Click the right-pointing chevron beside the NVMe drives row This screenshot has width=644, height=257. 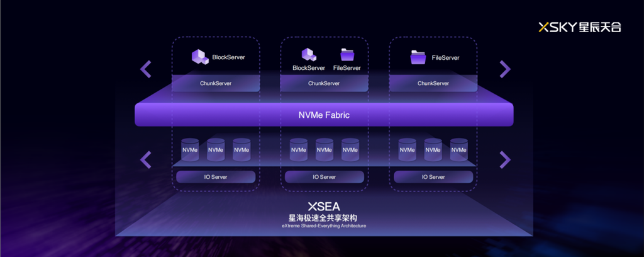(x=505, y=159)
